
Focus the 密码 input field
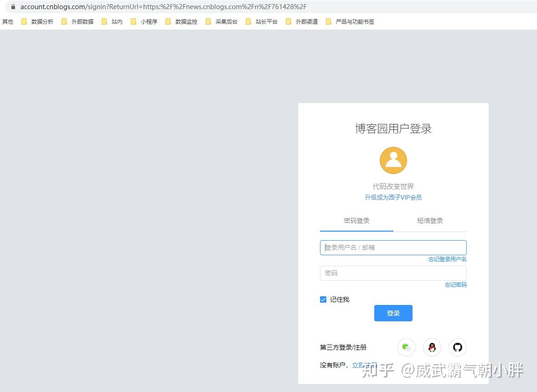point(393,273)
